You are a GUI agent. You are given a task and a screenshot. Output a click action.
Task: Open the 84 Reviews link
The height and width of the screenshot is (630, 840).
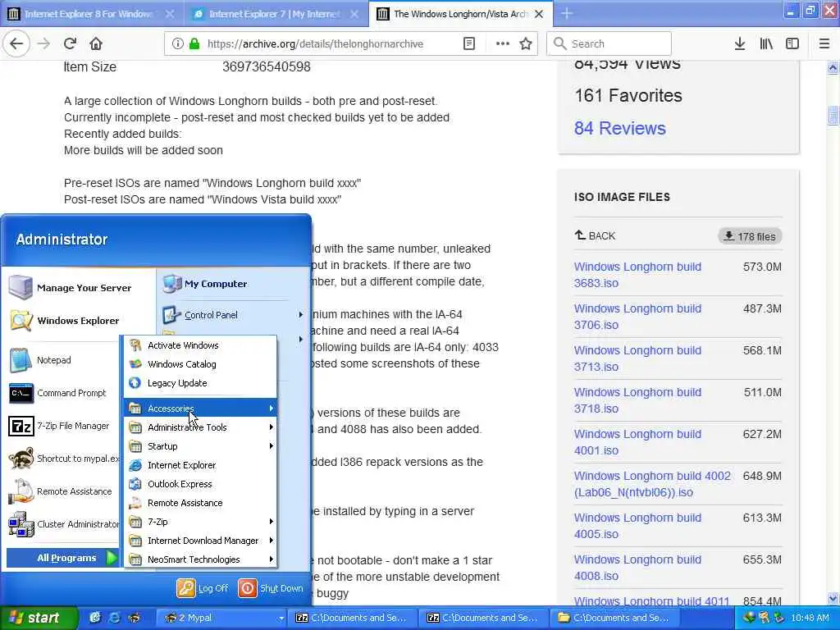[620, 128]
